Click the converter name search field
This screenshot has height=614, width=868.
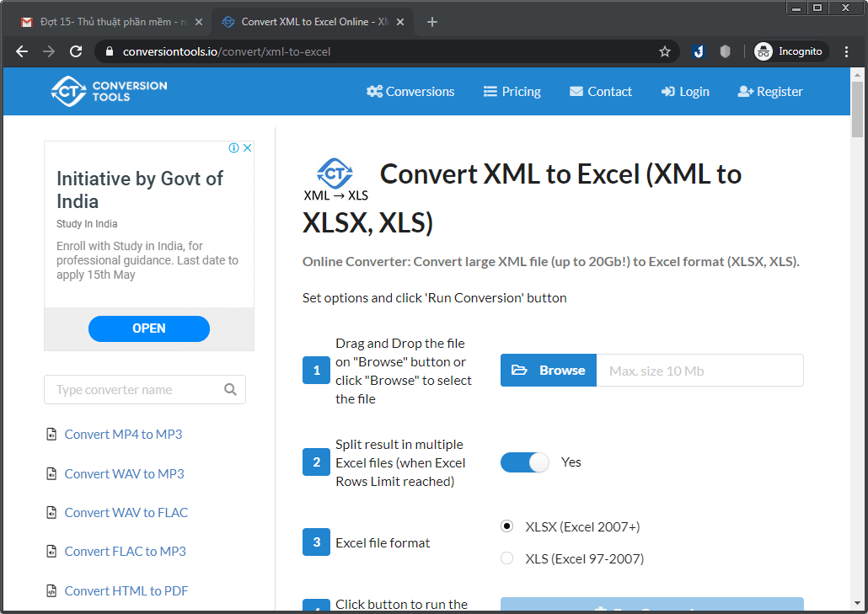(135, 389)
